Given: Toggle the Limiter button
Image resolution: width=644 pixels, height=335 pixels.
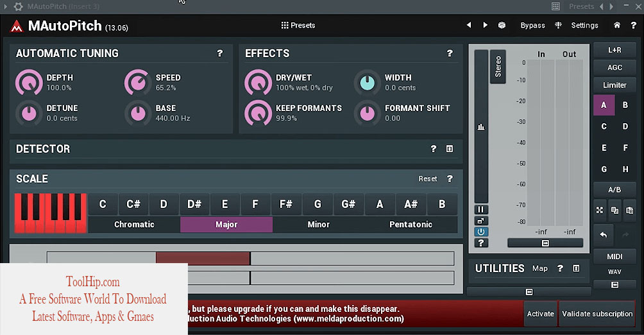Looking at the screenshot, I should click(x=614, y=85).
